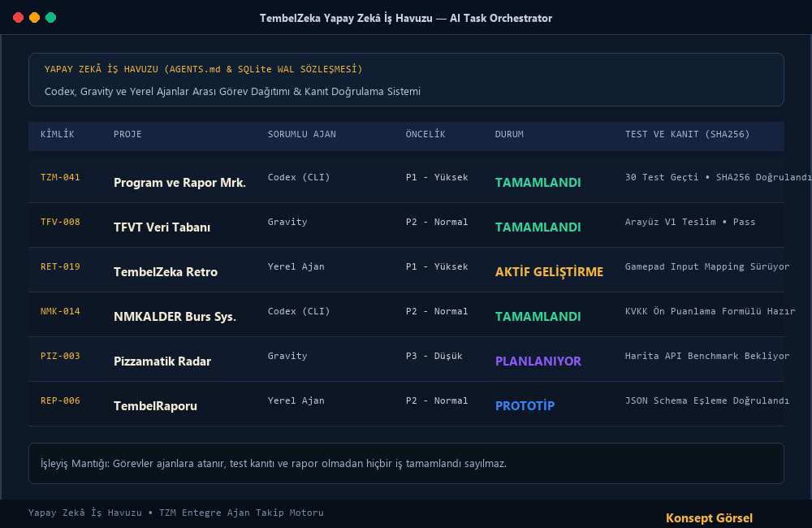Sort by the PROJE column header
Image resolution: width=812 pixels, height=528 pixels.
click(x=127, y=134)
